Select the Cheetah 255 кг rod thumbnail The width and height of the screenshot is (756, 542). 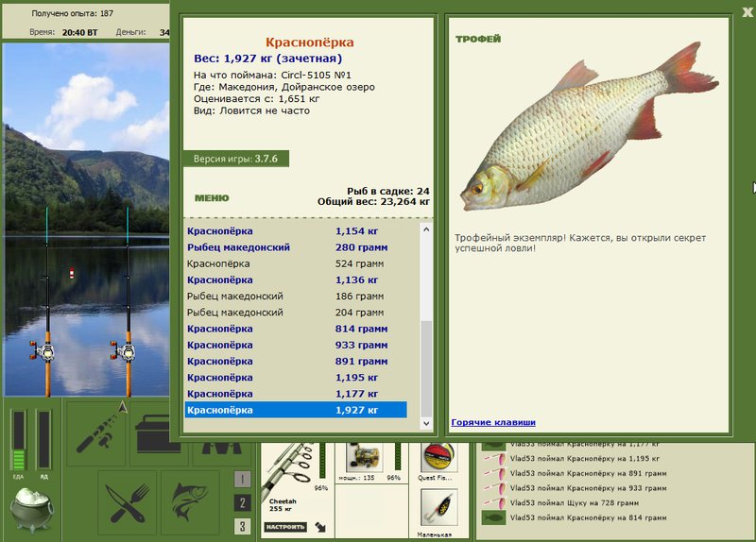294,477
